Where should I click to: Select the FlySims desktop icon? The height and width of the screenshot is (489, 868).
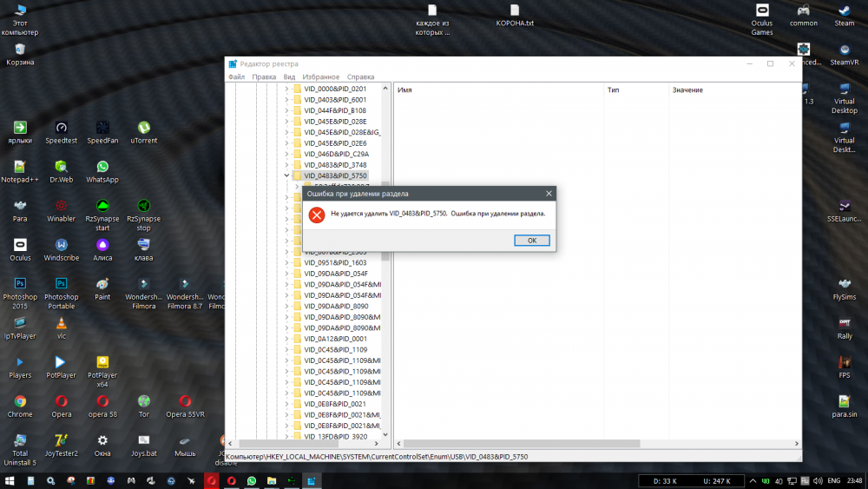tap(845, 289)
